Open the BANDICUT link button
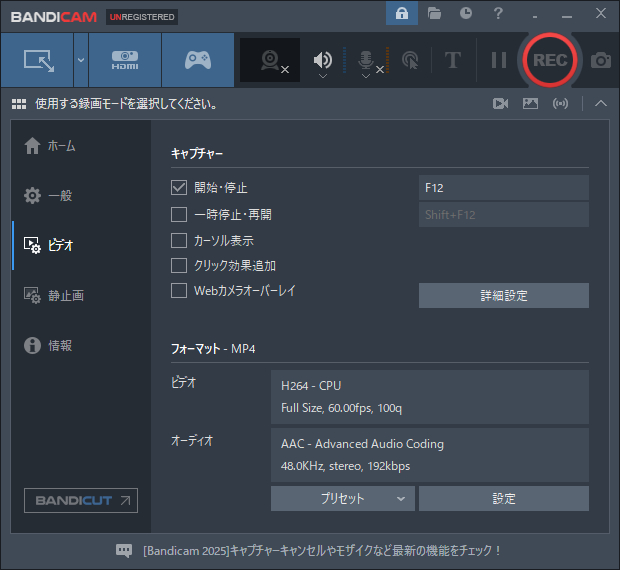Image resolution: width=620 pixels, height=570 pixels. pyautogui.click(x=81, y=500)
